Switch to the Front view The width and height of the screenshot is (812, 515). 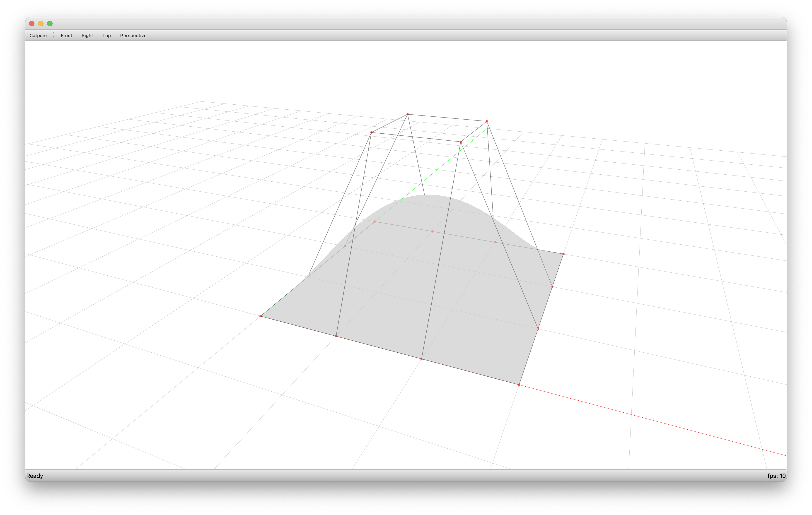pyautogui.click(x=66, y=35)
